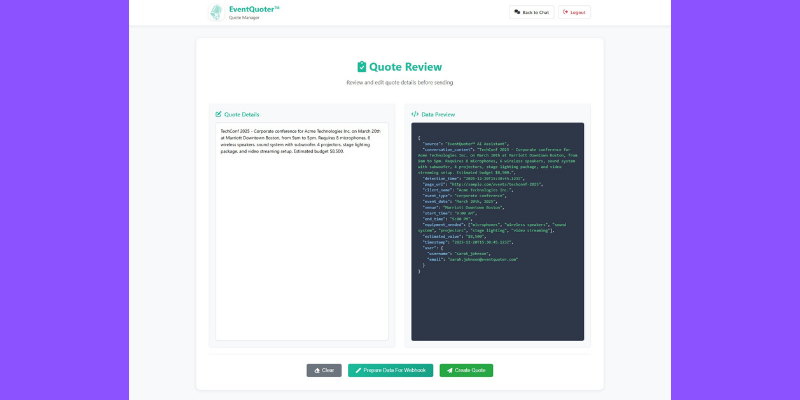
Task: Click the EventQuoter logo icon
Action: click(x=216, y=12)
